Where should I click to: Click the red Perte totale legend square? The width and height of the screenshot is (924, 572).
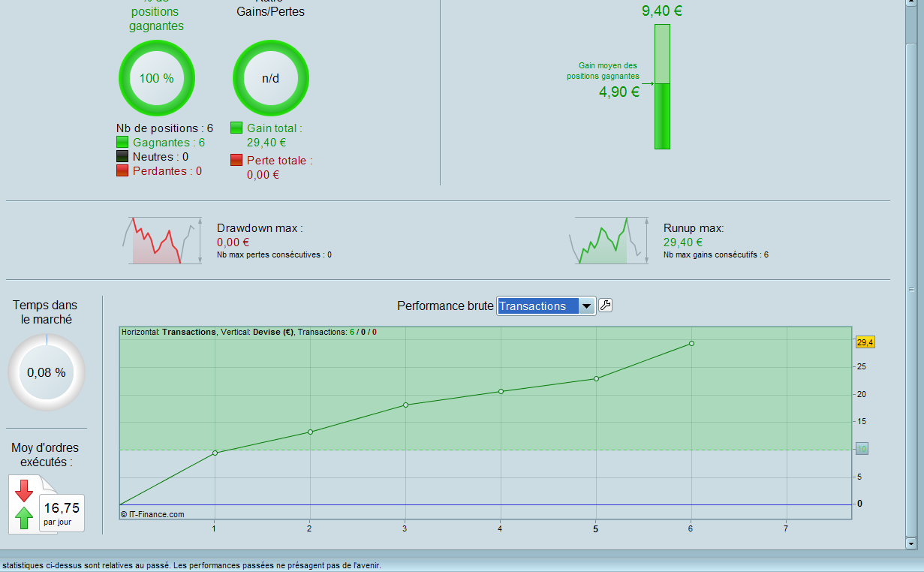pos(236,160)
